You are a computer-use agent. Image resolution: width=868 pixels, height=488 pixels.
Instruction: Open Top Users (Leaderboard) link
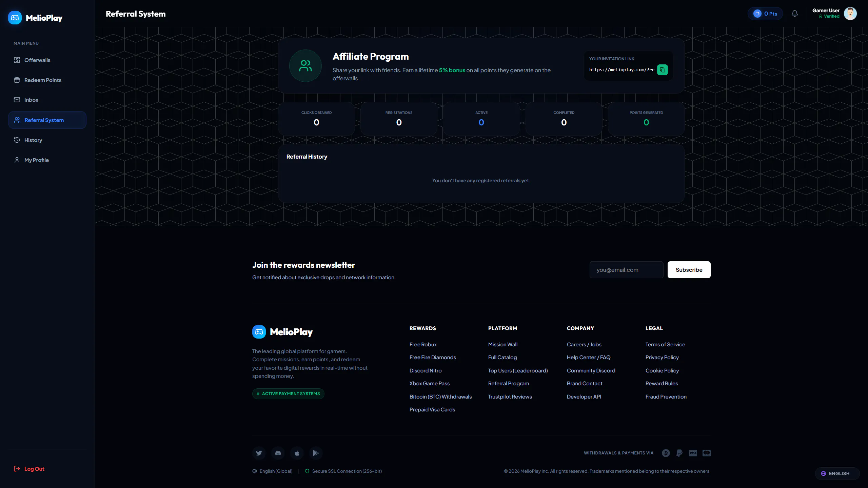(518, 371)
